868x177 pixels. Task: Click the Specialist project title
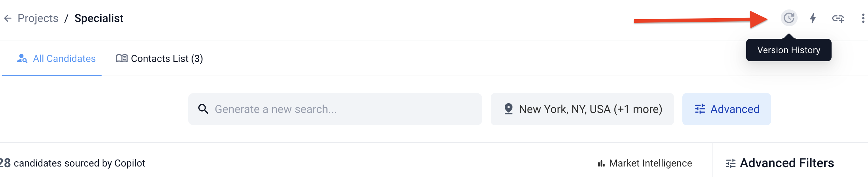click(99, 18)
